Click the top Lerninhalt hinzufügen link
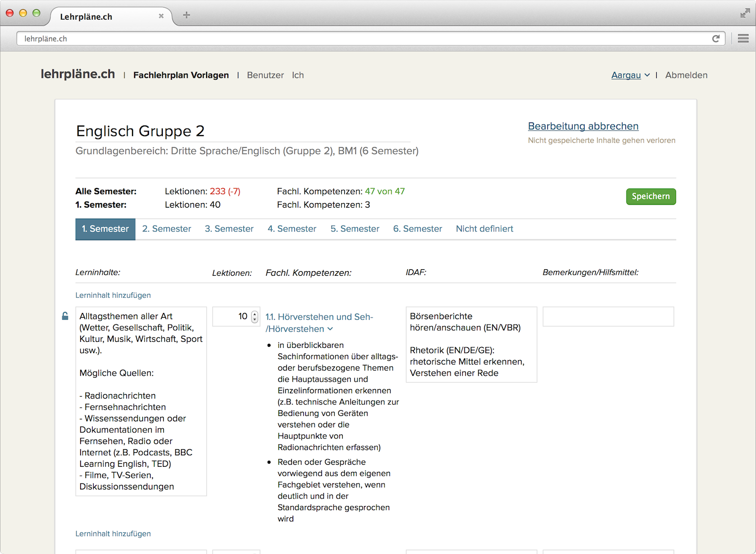 coord(113,295)
